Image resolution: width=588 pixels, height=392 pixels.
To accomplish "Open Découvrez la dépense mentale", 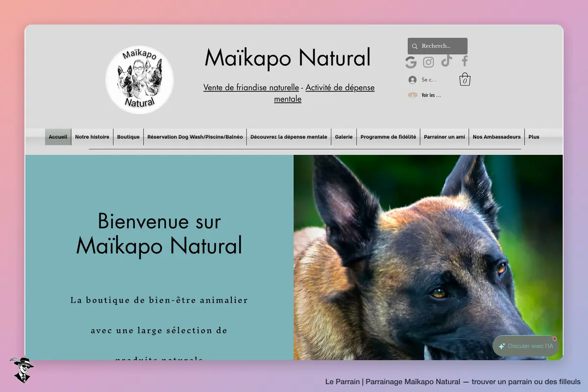I will pos(289,137).
